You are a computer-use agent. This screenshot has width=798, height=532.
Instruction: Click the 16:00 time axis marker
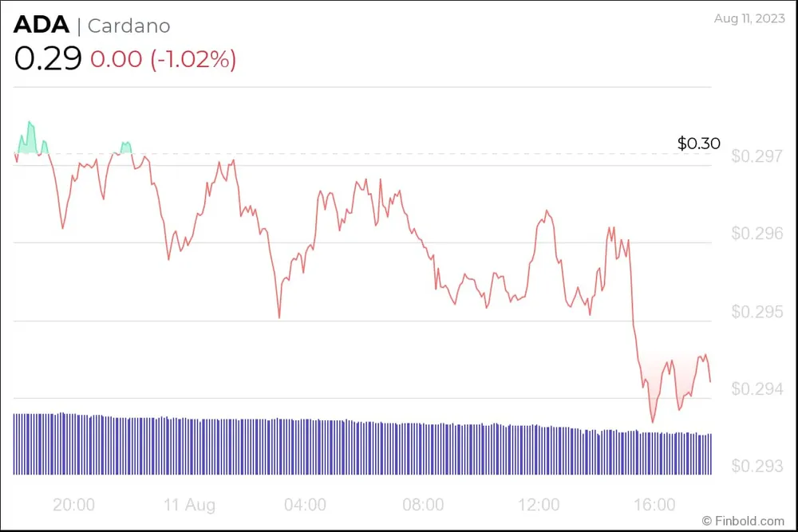[x=655, y=505]
